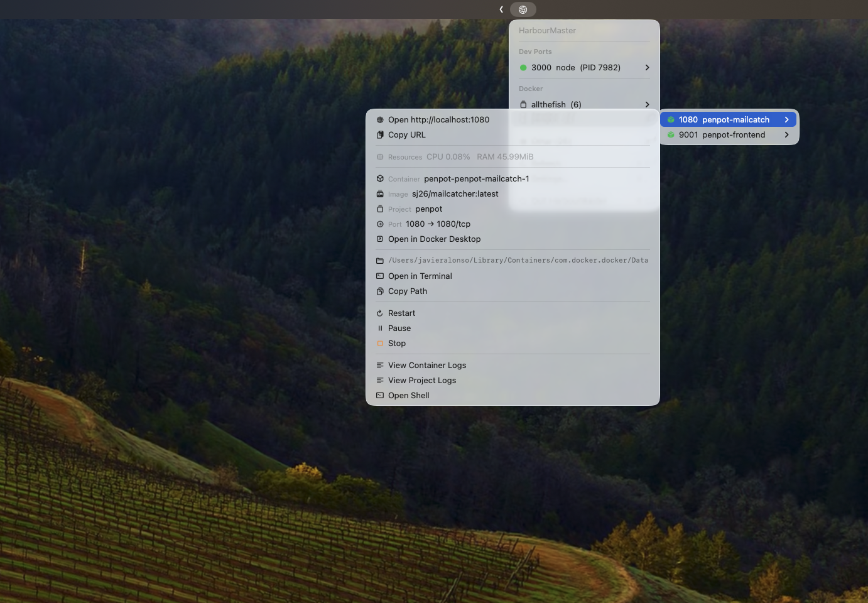Expand the chevron on allthefish row
Screen dimensions: 868x603
(x=647, y=104)
